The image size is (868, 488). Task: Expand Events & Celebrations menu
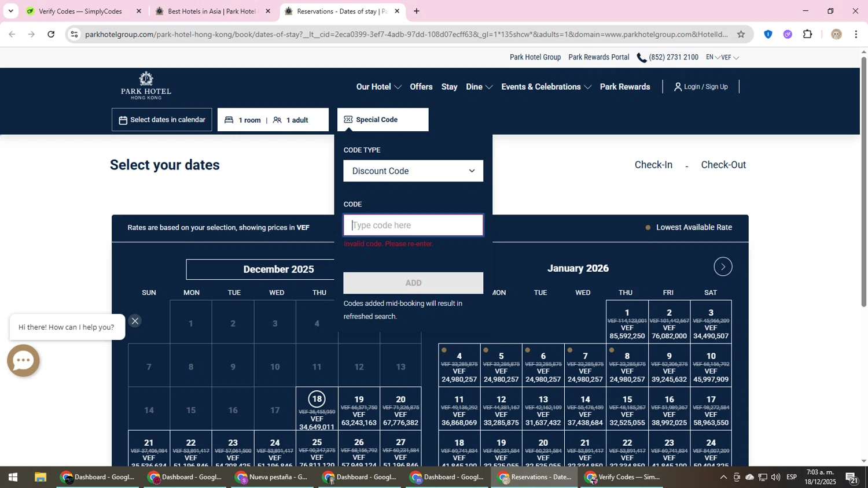pos(546,87)
